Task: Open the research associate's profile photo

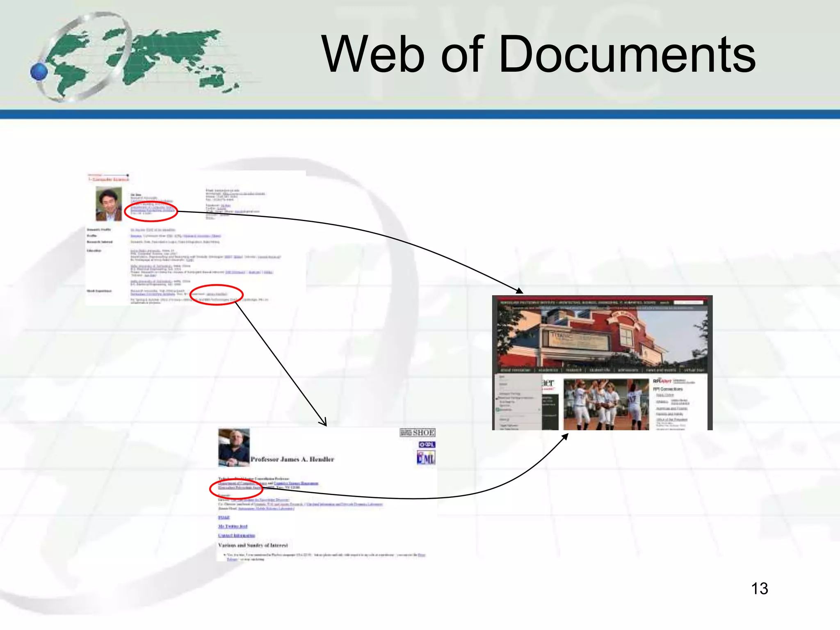Action: [x=109, y=204]
